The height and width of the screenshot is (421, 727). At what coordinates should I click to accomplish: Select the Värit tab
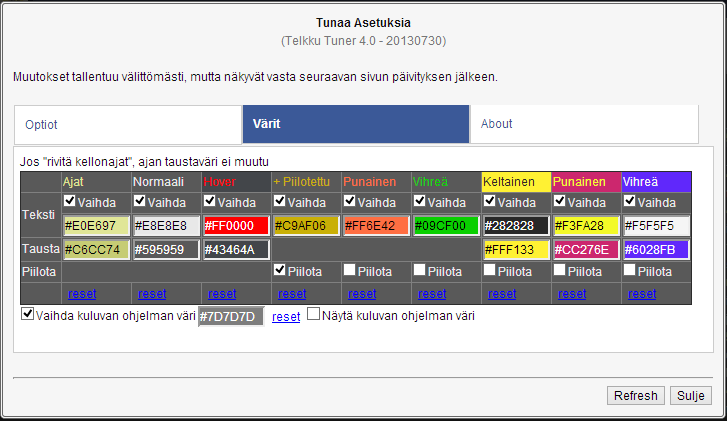click(356, 124)
